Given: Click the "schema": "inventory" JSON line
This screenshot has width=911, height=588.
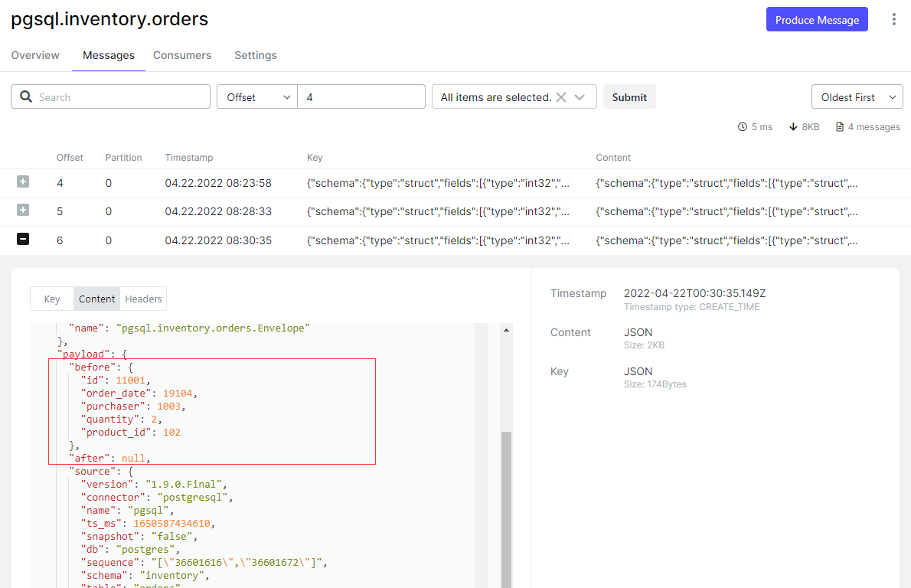Looking at the screenshot, I should (145, 575).
